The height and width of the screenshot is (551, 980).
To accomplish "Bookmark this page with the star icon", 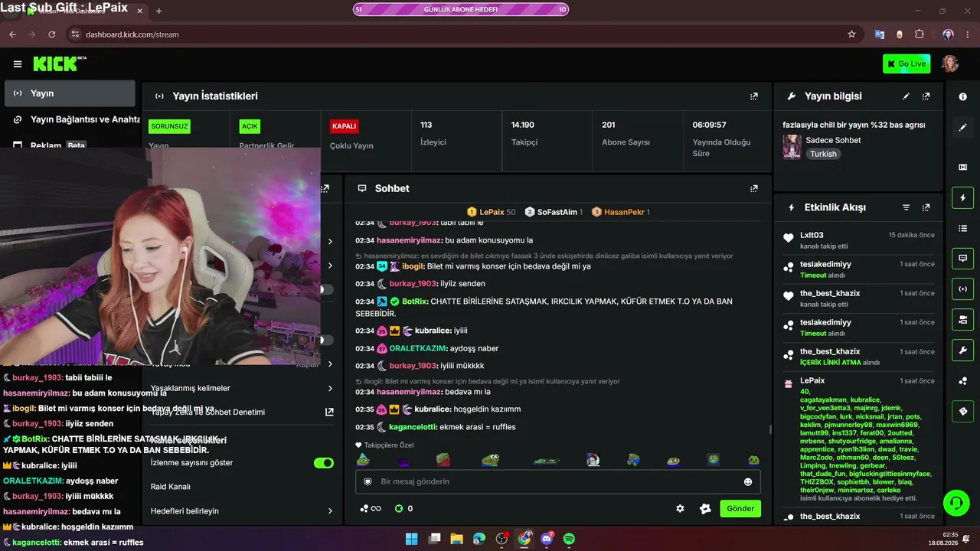I will 851,34.
